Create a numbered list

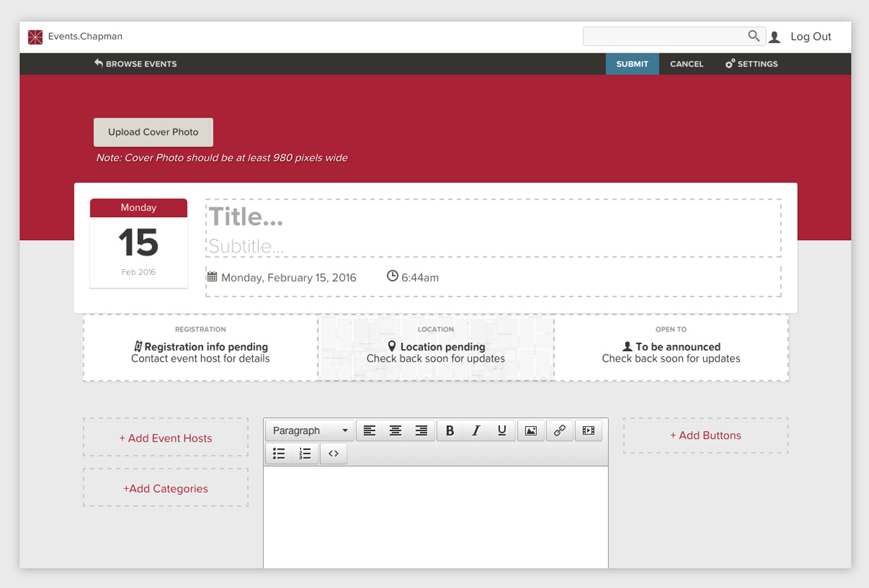click(305, 453)
